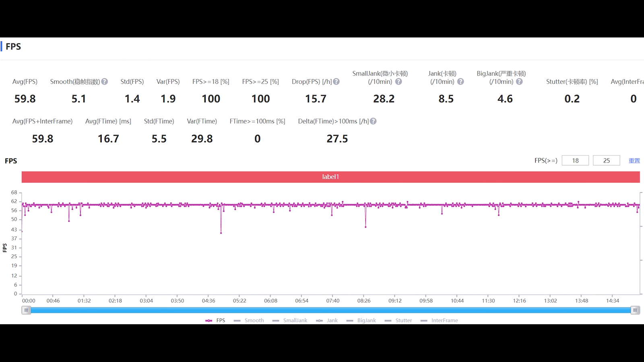The width and height of the screenshot is (644, 362).
Task: Open the SmallJank help question mark
Action: 398,82
